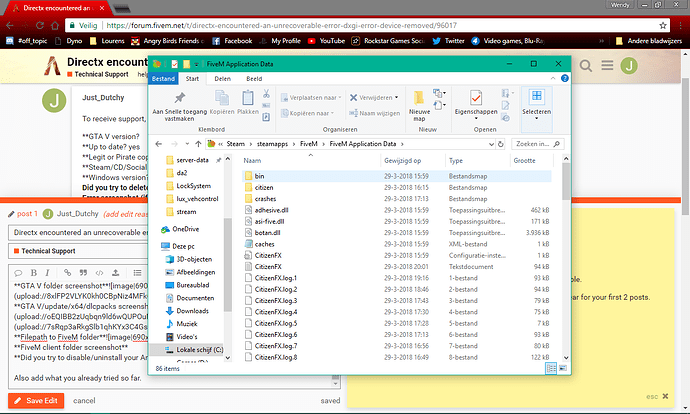Click Naam wijzigen rename button
Image resolution: width=690 pixels, height=414 pixels.
(374, 113)
